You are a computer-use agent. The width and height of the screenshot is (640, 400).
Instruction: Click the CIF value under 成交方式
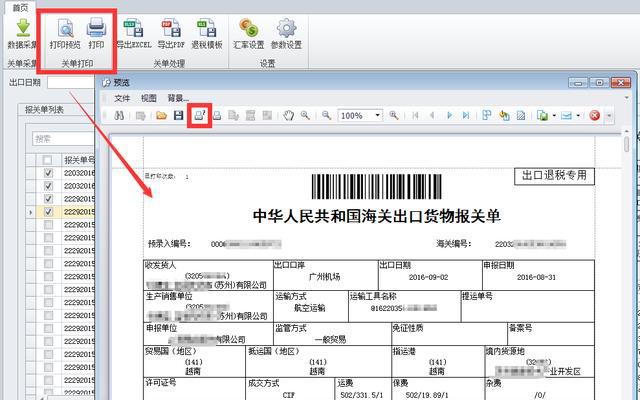coord(289,395)
